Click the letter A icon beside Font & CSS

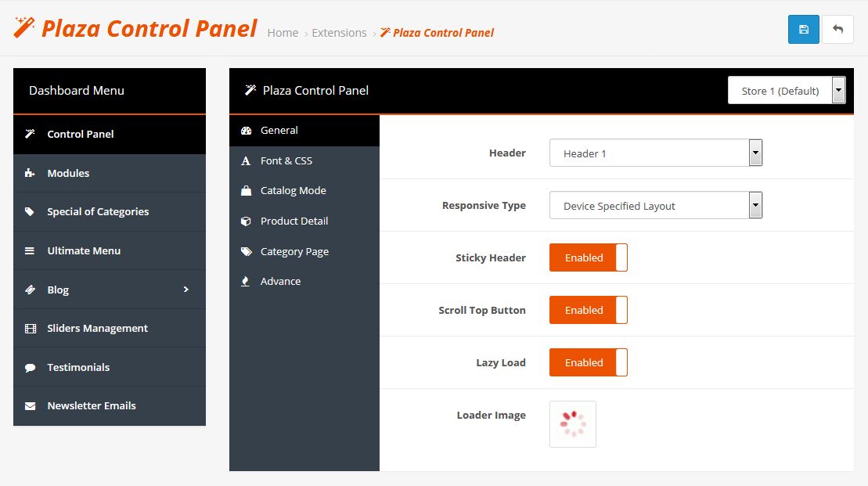[x=246, y=161]
